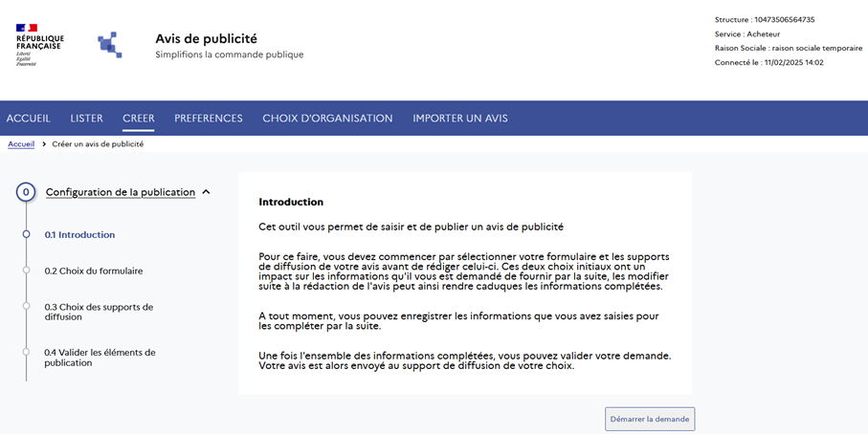Select step 0.1 Introduction
The image size is (868, 434).
point(79,234)
